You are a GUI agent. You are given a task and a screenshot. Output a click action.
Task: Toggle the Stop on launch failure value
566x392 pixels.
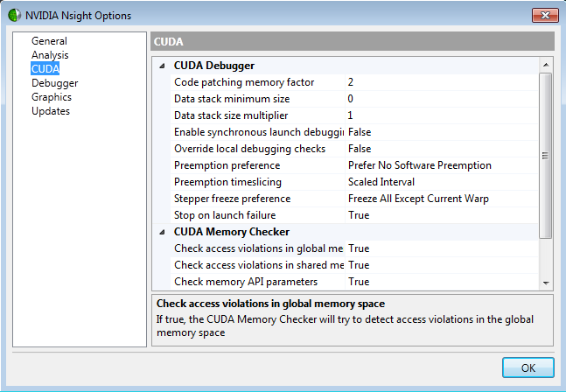[442, 215]
